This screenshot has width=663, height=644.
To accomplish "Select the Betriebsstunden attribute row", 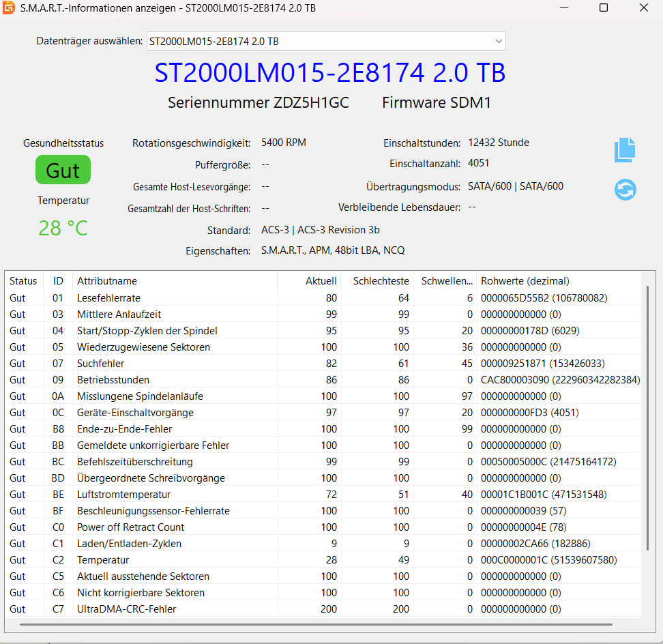I will pos(113,380).
